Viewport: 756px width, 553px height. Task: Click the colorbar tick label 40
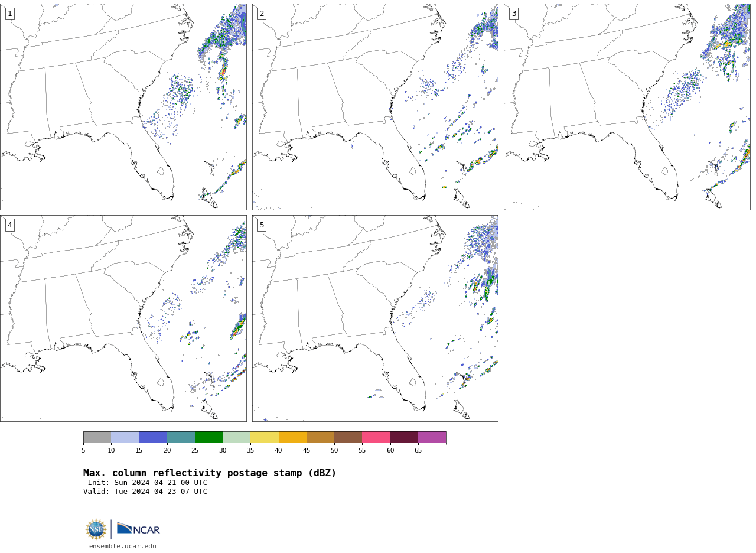tap(278, 451)
